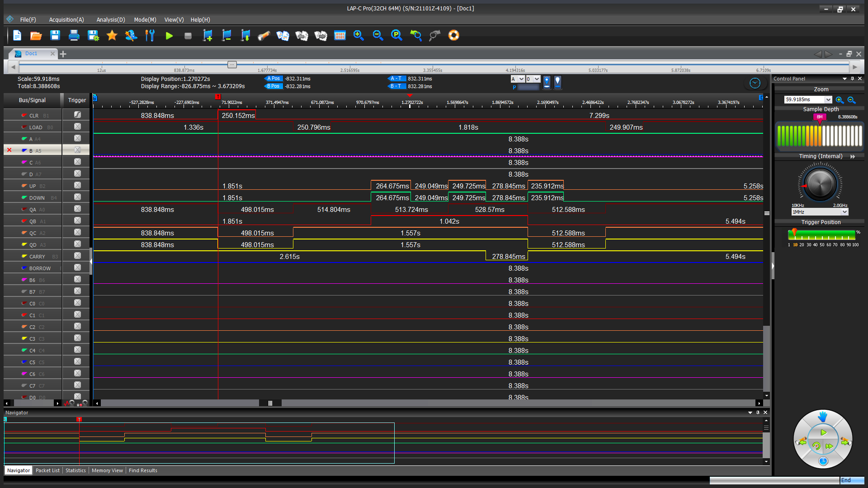
Task: Open the sampling rate dropdown showing 1MHz
Action: tap(820, 211)
